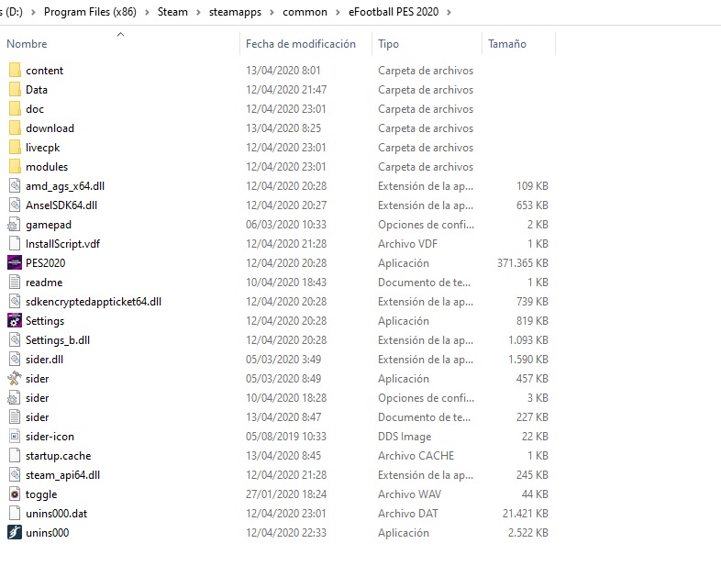The image size is (721, 588).
Task: Navigate to steamapps in the breadcrumb
Action: [x=235, y=13]
